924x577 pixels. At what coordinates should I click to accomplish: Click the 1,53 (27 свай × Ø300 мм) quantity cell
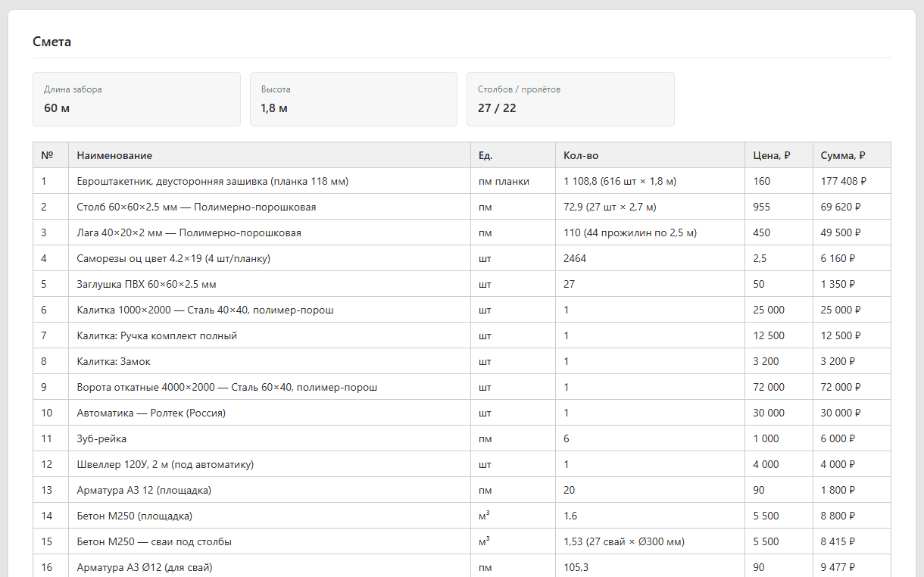tap(650, 541)
